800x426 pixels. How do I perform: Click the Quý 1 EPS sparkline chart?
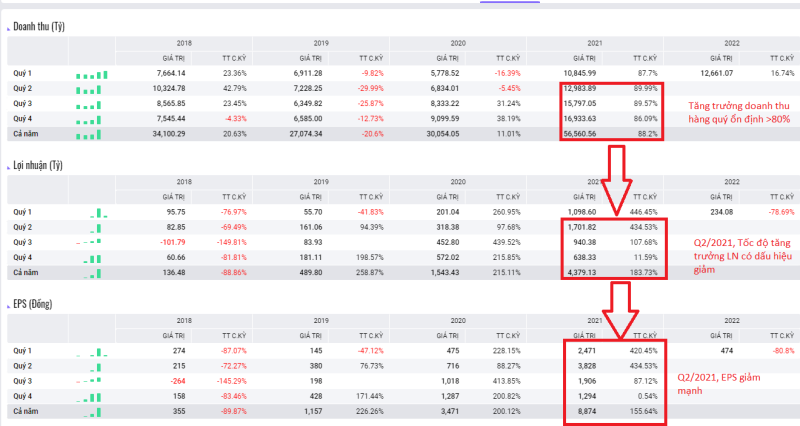(91, 351)
